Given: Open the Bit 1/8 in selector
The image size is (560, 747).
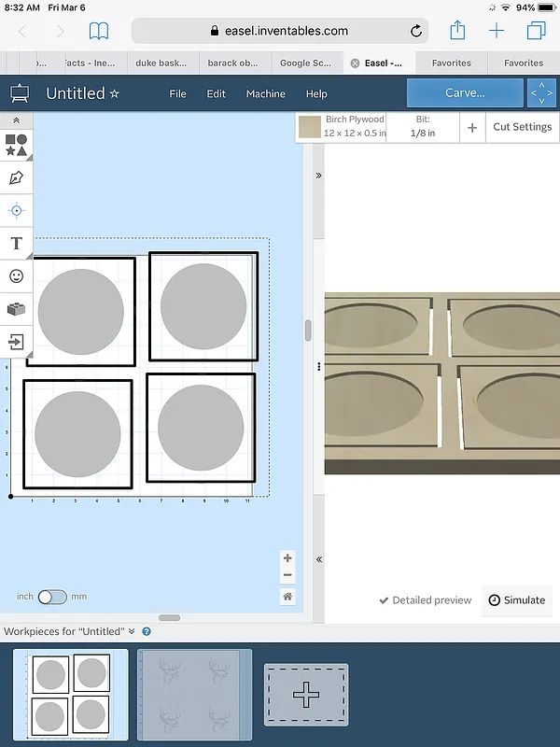Looking at the screenshot, I should [x=422, y=127].
